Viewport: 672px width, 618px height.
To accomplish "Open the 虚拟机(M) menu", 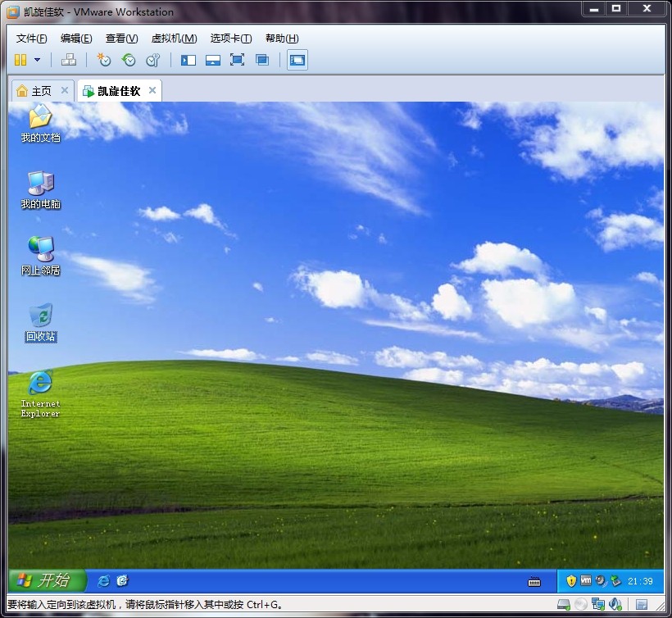I will pyautogui.click(x=174, y=39).
